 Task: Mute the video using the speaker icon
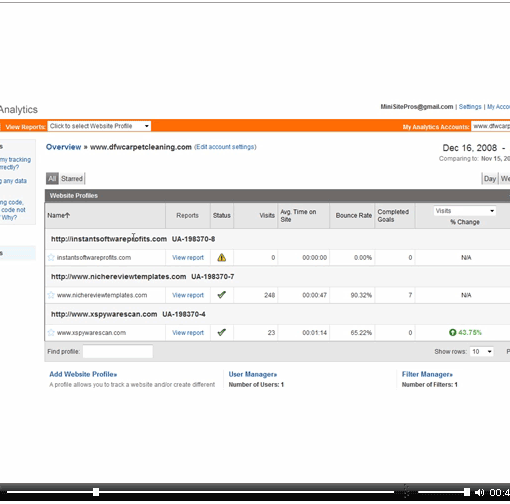[x=479, y=492]
